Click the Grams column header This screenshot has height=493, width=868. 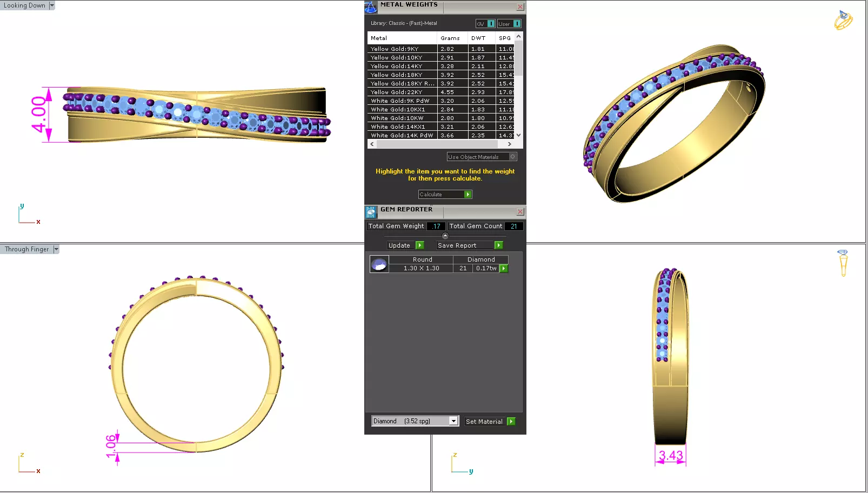452,38
